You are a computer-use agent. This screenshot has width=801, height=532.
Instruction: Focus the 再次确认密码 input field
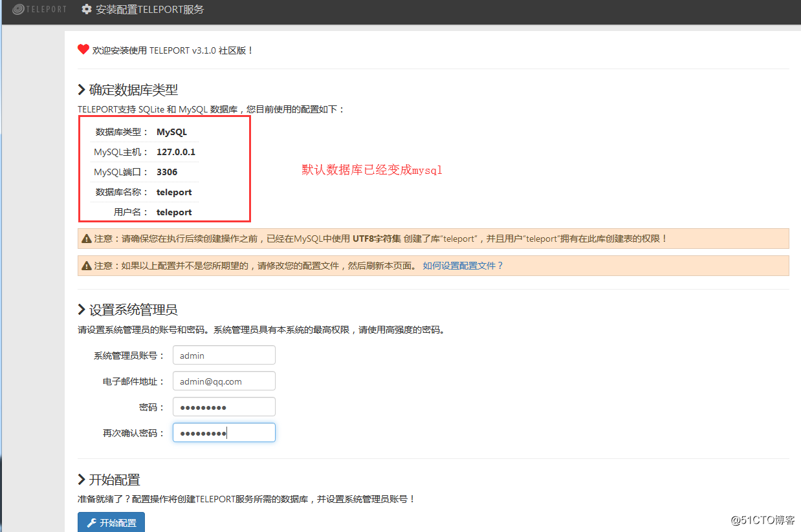pyautogui.click(x=224, y=433)
